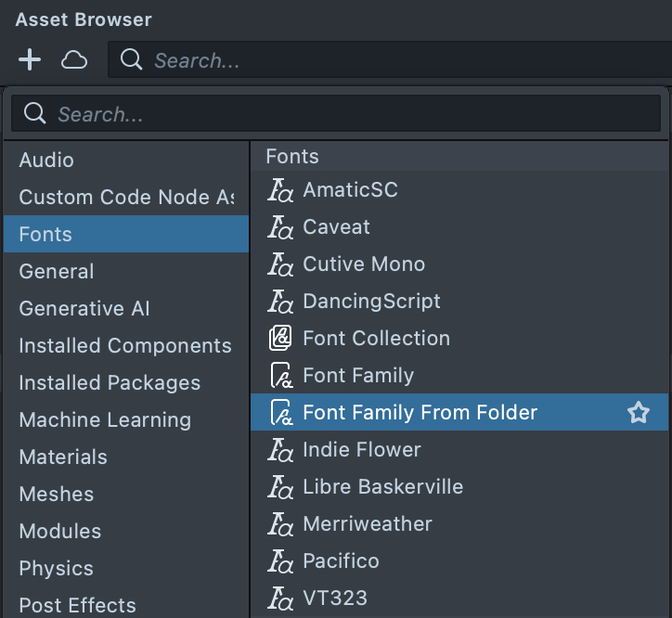Pick the Libre Baskerville font
Screen dimensions: 672x618
382,487
